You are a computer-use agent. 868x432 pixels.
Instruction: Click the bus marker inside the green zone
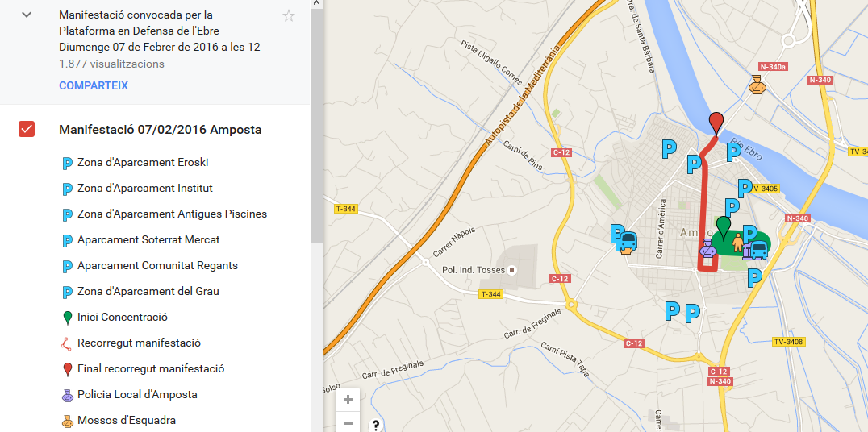click(x=757, y=250)
